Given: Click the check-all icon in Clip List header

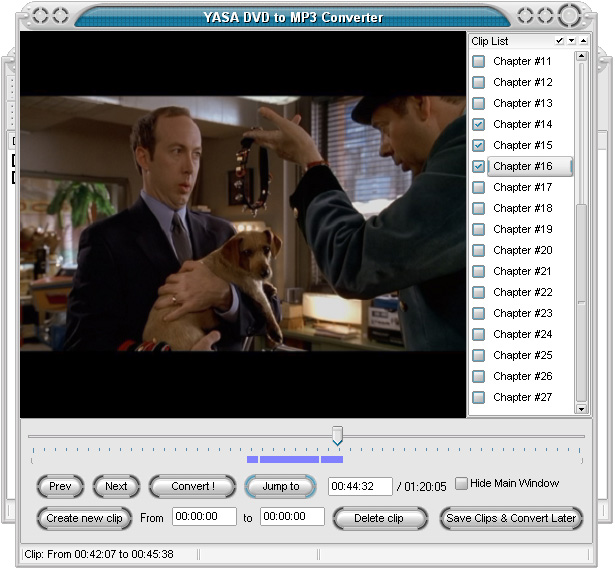Looking at the screenshot, I should click(560, 41).
